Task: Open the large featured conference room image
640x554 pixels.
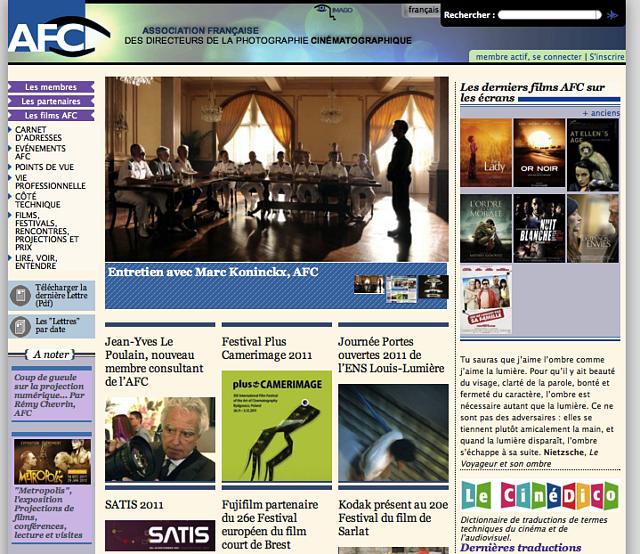Action: click(x=276, y=169)
